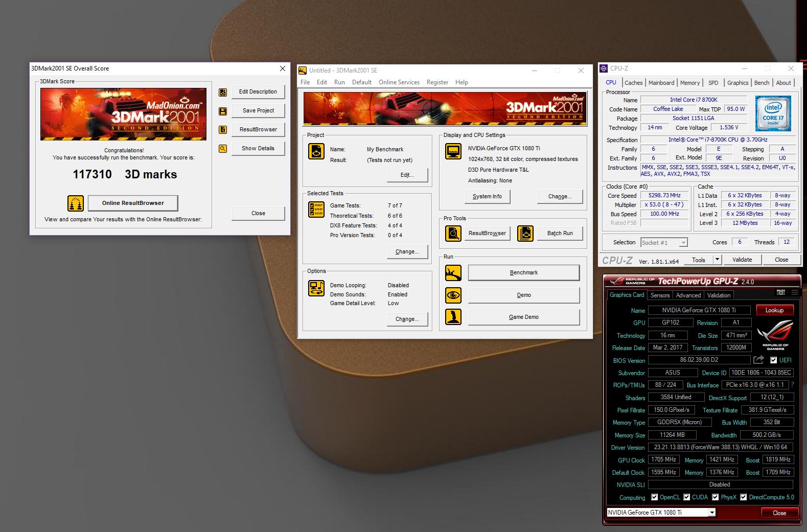
Task: Switch to the Mainboard tab in CPU-Z
Action: coord(661,83)
